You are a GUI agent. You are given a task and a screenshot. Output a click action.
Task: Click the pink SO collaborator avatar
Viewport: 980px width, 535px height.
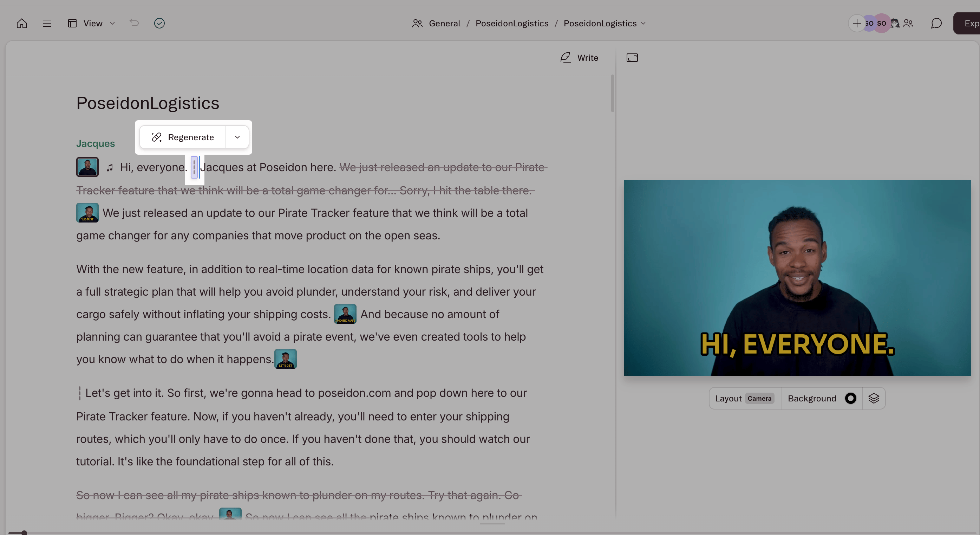coord(881,23)
